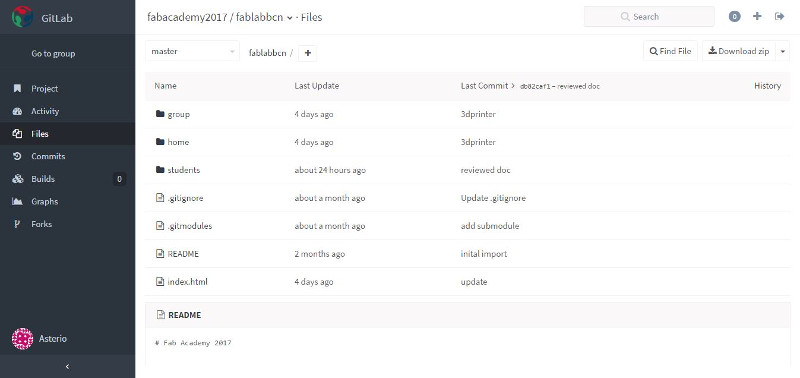Viewport: 800px width, 378px height.
Task: Click inital import commit message
Action: coord(484,254)
